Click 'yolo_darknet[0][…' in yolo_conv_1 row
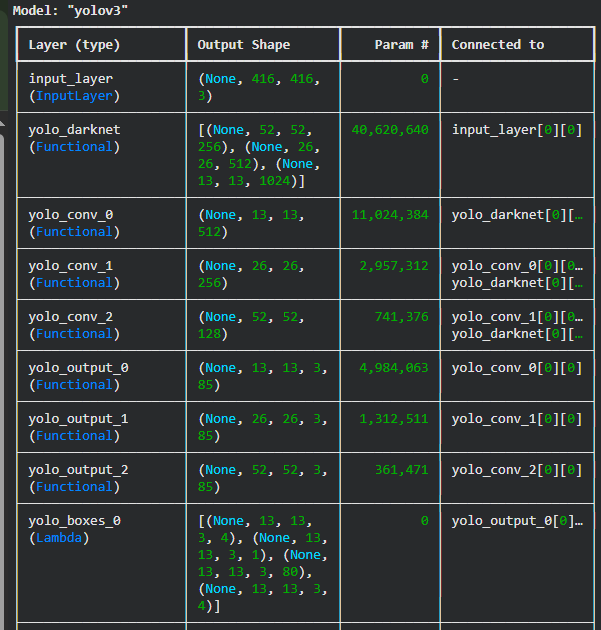Viewport: 601px width, 630px height. click(517, 282)
